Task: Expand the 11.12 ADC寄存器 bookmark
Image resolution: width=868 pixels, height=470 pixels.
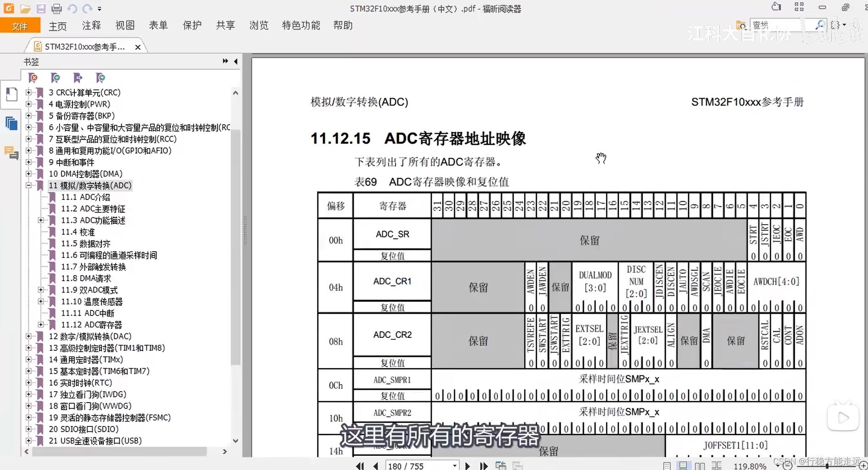Action: click(41, 325)
